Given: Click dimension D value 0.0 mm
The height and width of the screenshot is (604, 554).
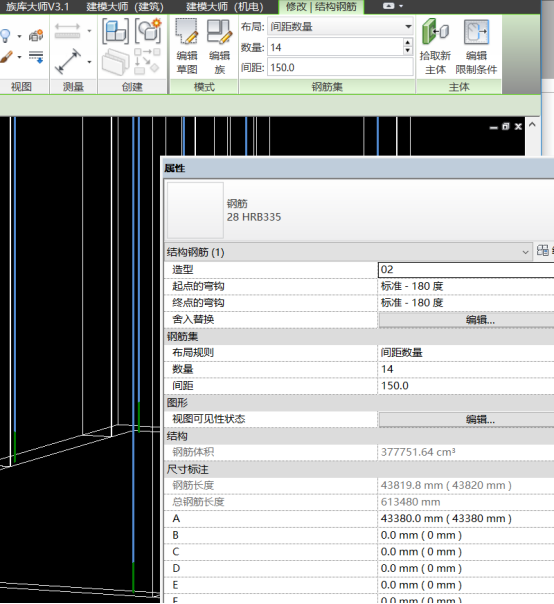Looking at the screenshot, I should 466,568.
